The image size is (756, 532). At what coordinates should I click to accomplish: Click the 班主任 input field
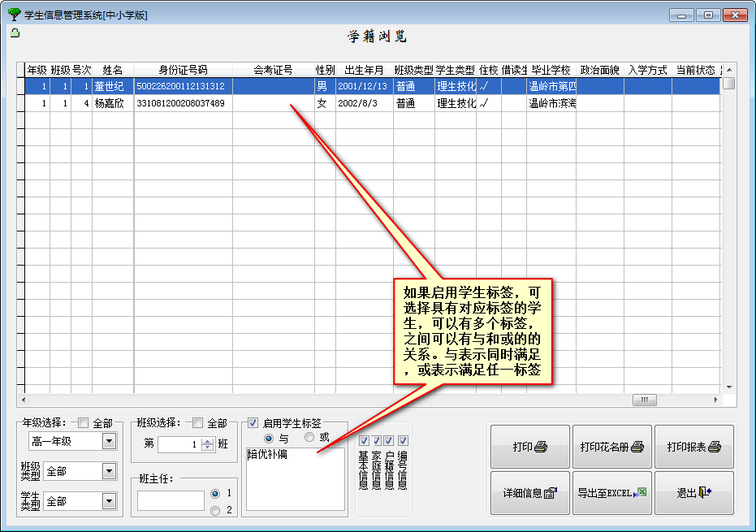pyautogui.click(x=171, y=501)
